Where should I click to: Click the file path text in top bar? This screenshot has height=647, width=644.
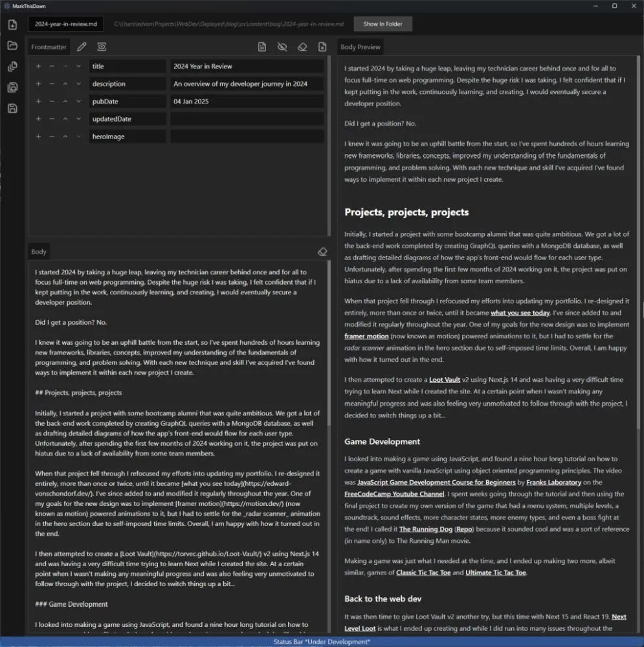[x=228, y=24]
